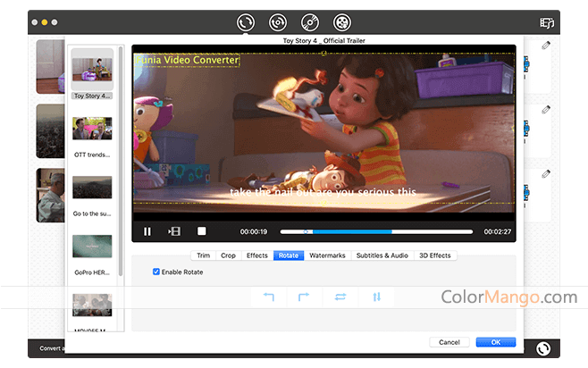The width and height of the screenshot is (588, 368).
Task: Open the second disc ripper toolbar icon
Action: click(278, 22)
